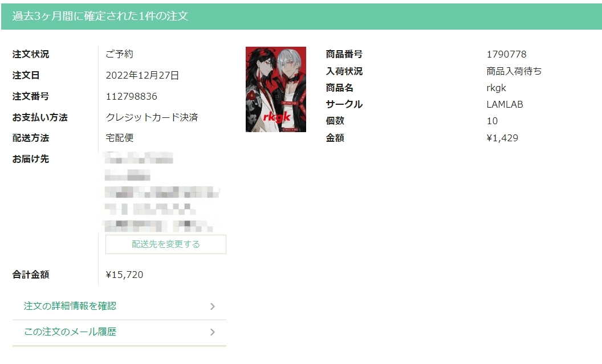602x364 pixels.
Task: Select the order number 112798836
Action: pos(131,96)
